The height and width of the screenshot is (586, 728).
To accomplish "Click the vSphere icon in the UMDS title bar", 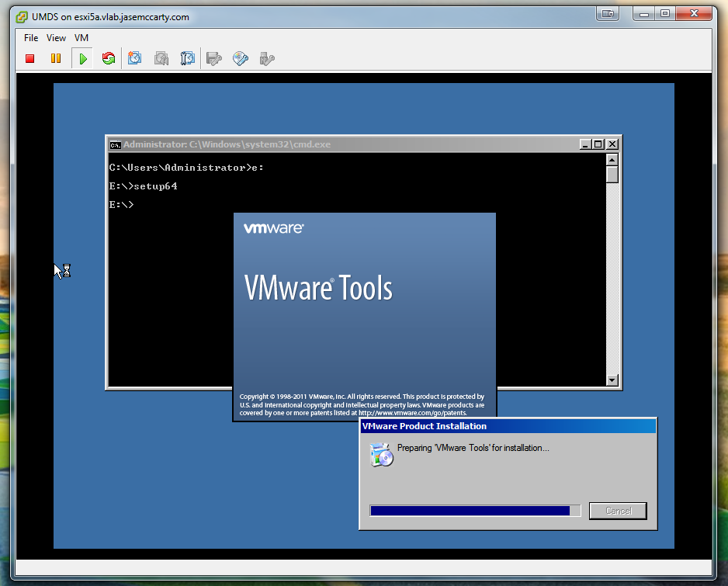I will pyautogui.click(x=22, y=17).
